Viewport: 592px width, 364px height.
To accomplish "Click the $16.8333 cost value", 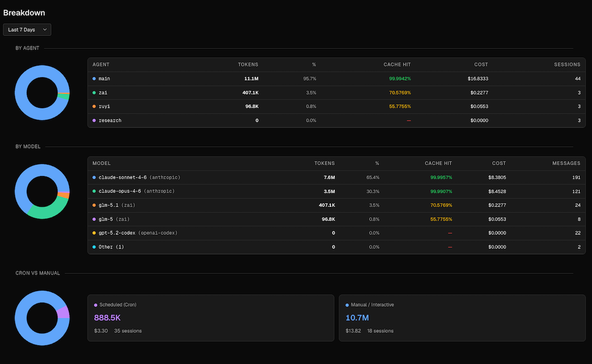I will coord(478,79).
